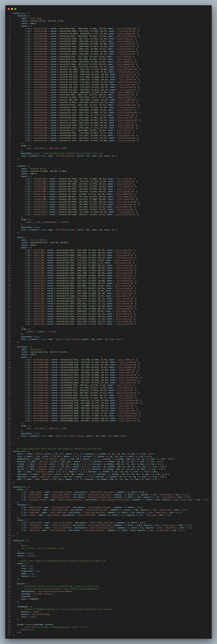Select the Config.Items declaration
Viewport: 217px width, 644px height.
click(x=21, y=451)
